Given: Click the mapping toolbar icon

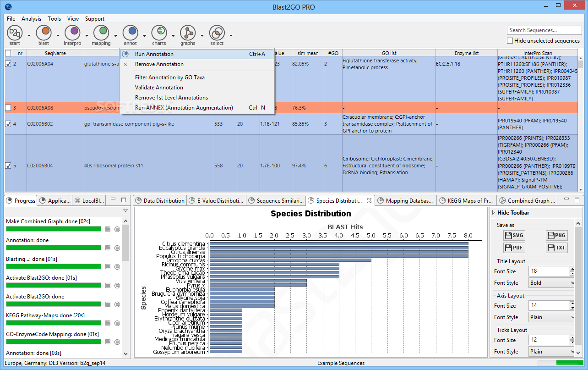Looking at the screenshot, I should pos(101,33).
